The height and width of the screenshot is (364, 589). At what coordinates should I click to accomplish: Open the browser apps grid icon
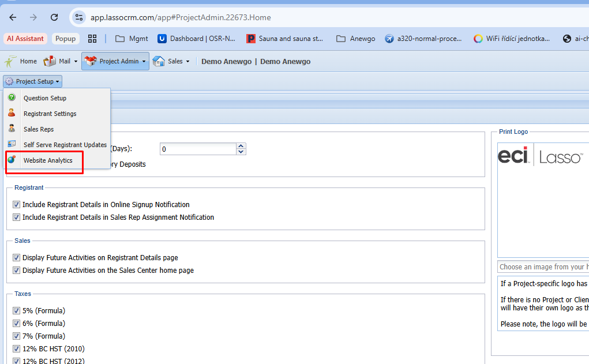point(92,39)
